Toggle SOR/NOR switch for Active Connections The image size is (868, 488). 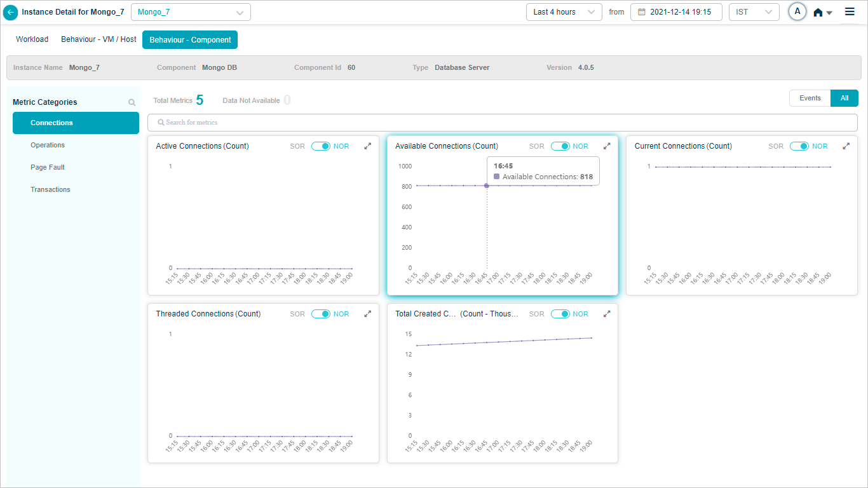click(x=320, y=146)
